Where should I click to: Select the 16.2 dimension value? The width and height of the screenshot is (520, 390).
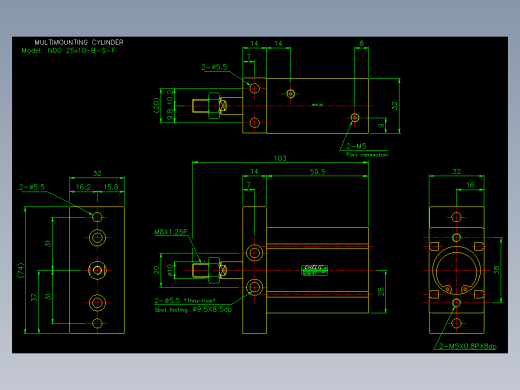(83, 187)
